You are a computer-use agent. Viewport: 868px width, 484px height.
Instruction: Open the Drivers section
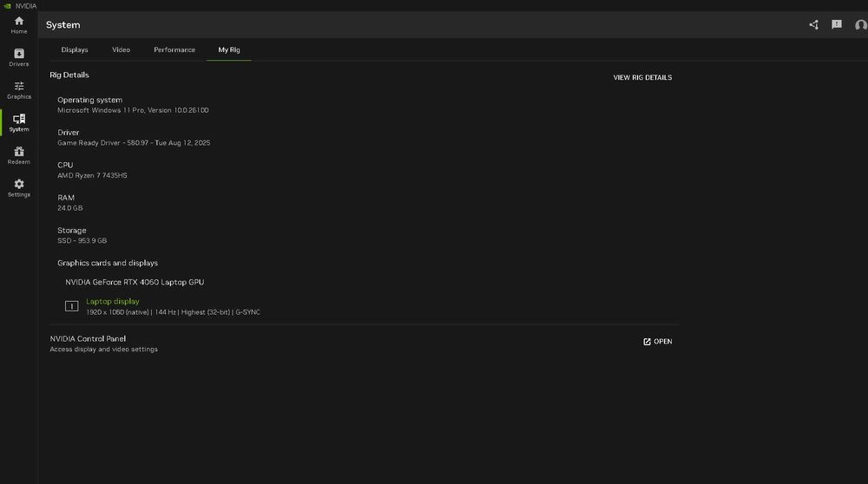tap(19, 57)
